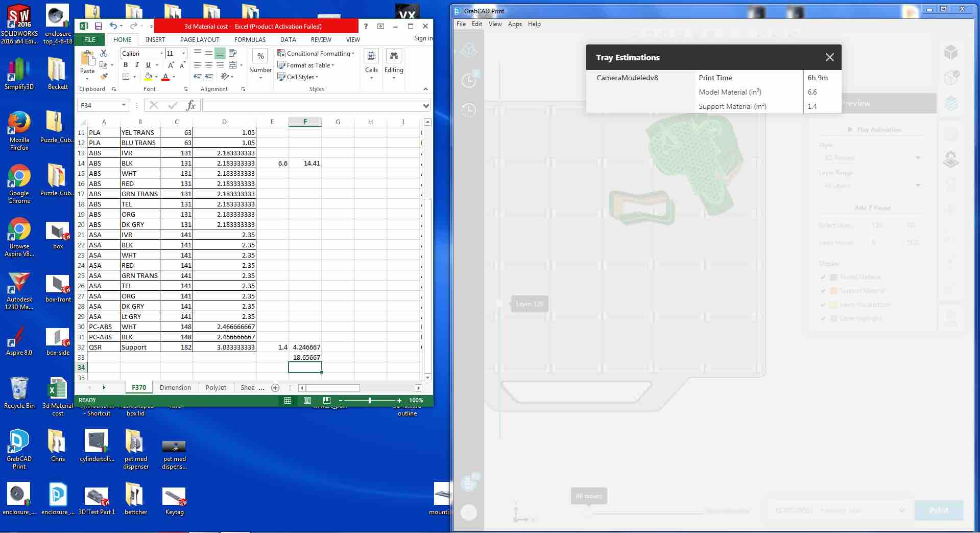This screenshot has height=533, width=980.
Task: Underline the selected cell text
Action: (x=148, y=65)
